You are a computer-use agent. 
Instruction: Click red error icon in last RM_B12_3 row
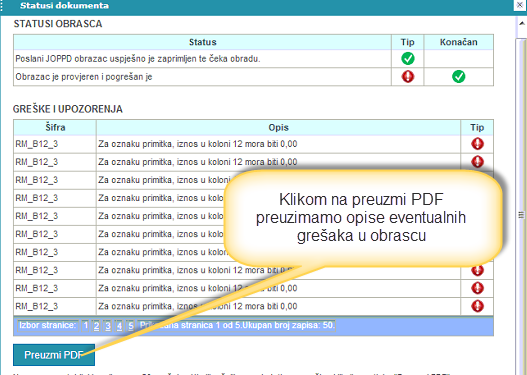point(477,306)
